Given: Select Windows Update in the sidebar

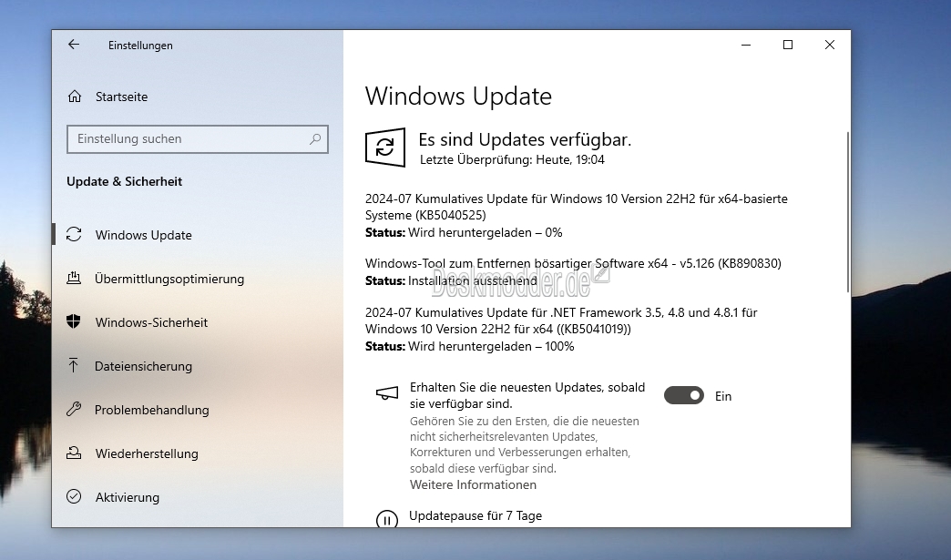Looking at the screenshot, I should tap(144, 235).
